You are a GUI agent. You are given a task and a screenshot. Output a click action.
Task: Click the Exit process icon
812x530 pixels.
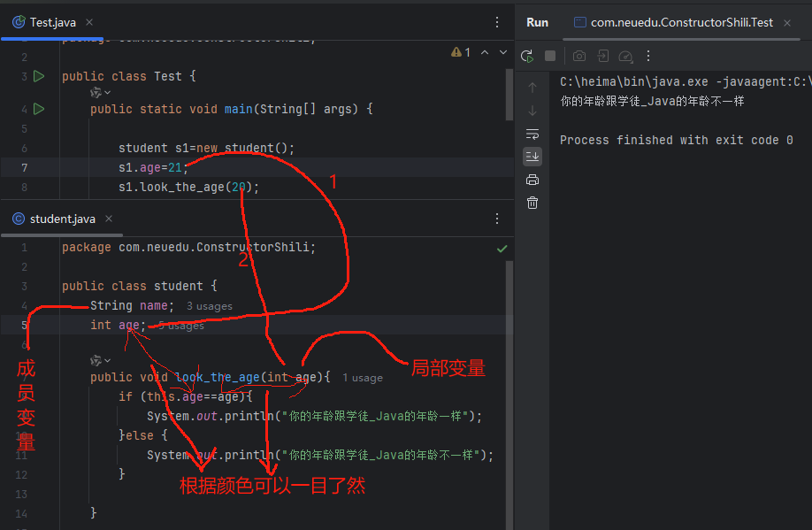click(x=602, y=56)
